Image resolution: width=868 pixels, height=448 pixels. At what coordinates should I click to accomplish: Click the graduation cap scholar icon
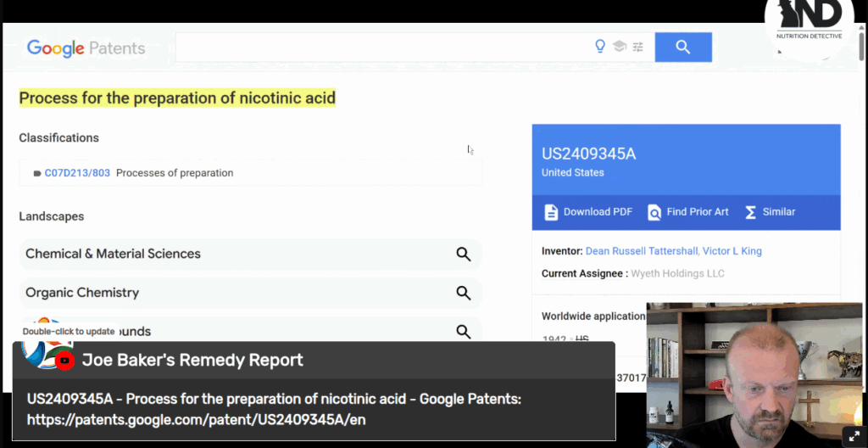(620, 47)
